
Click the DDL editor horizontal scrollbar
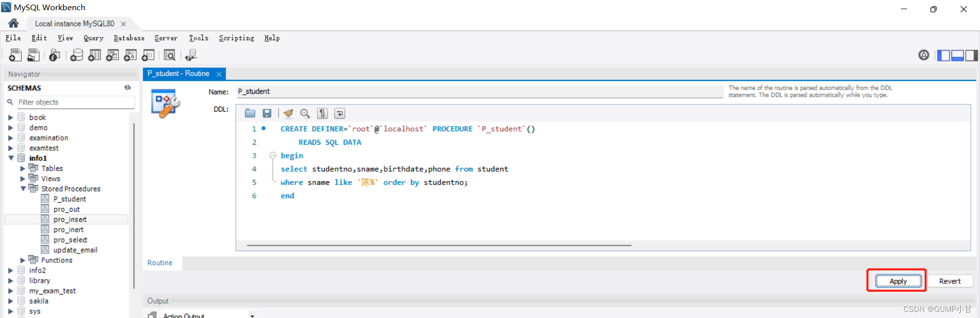(439, 245)
